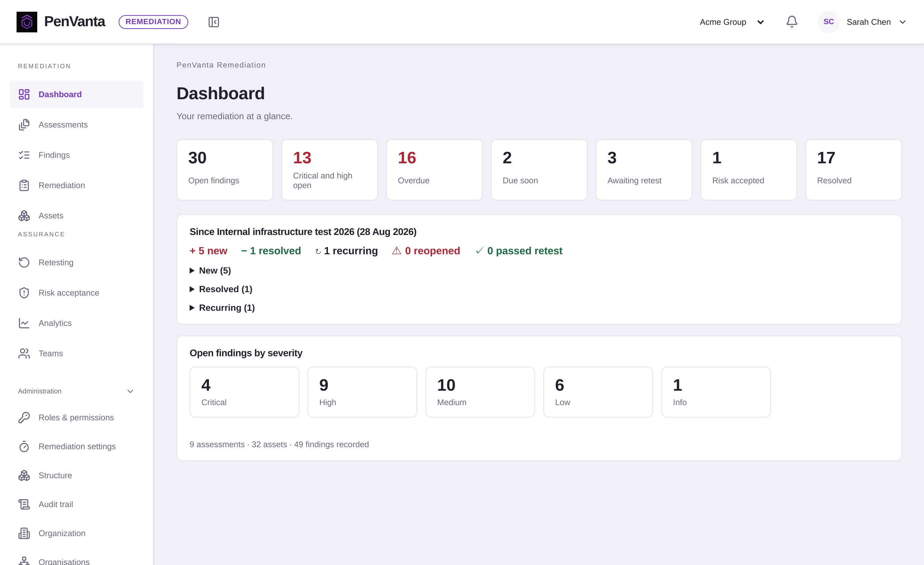Open Remediation settings in the sidebar

point(77,446)
